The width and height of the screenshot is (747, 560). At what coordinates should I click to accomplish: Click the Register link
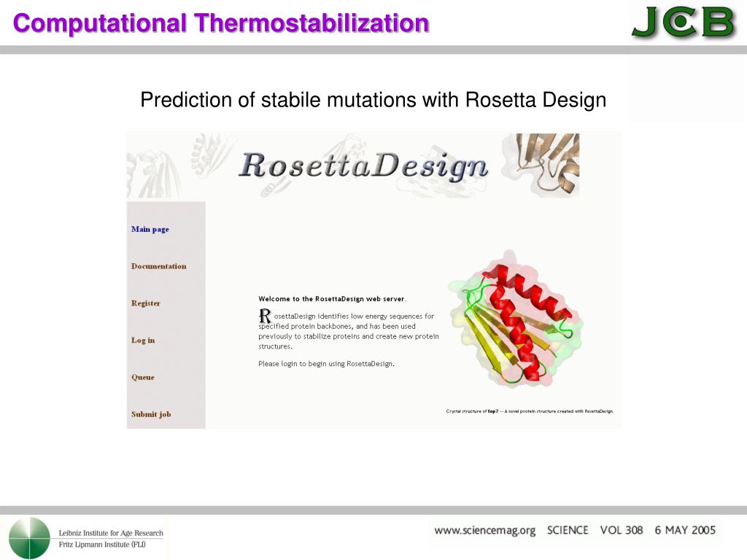pyautogui.click(x=146, y=303)
